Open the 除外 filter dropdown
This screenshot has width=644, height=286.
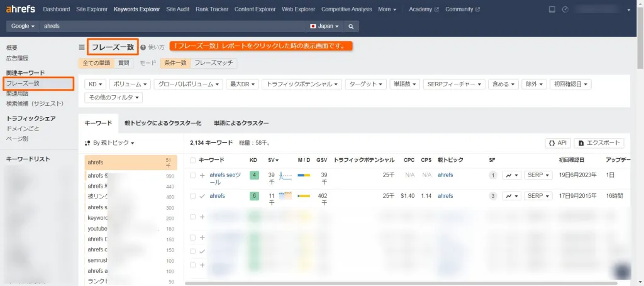coord(535,84)
